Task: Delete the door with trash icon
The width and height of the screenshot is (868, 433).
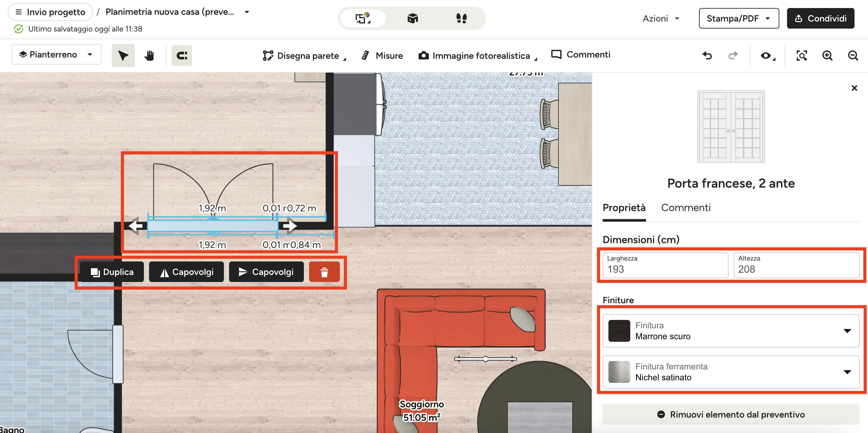Action: [324, 272]
